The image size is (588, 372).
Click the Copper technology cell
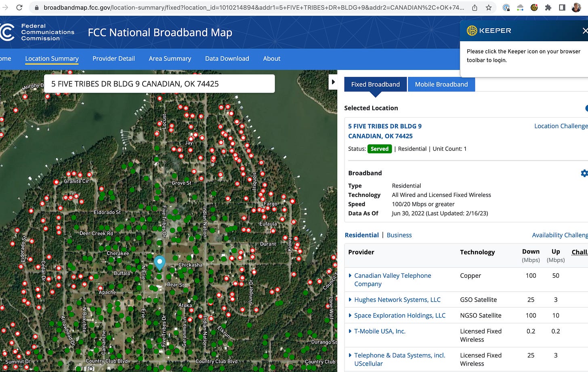[x=470, y=275]
